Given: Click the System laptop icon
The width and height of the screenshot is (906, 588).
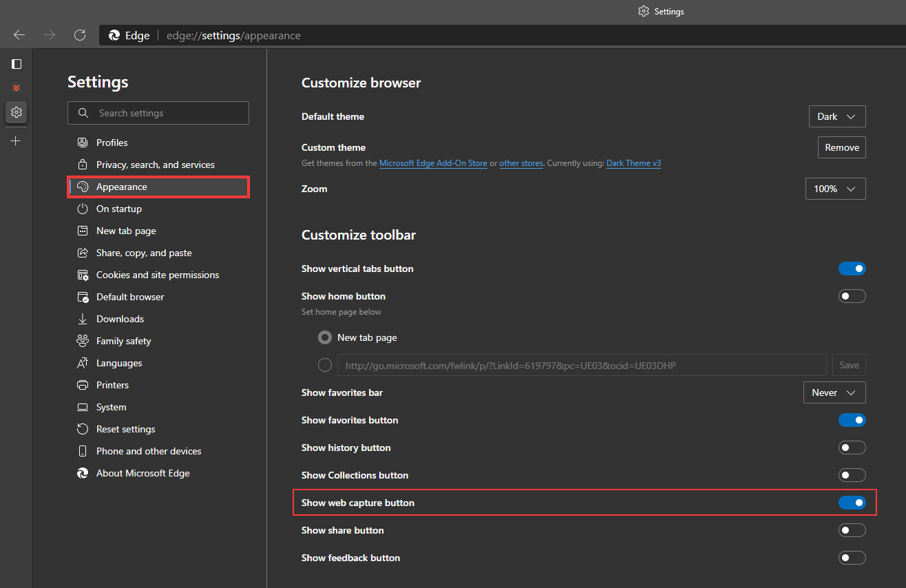Looking at the screenshot, I should click(x=83, y=407).
